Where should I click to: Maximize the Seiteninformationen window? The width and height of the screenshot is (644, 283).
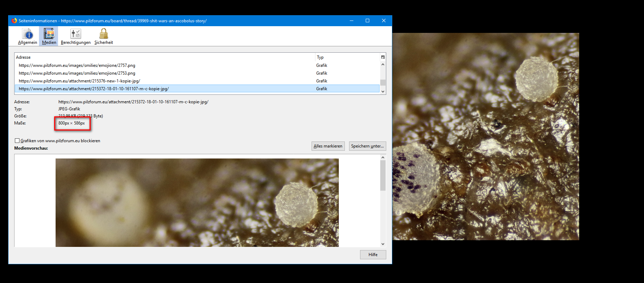click(367, 21)
